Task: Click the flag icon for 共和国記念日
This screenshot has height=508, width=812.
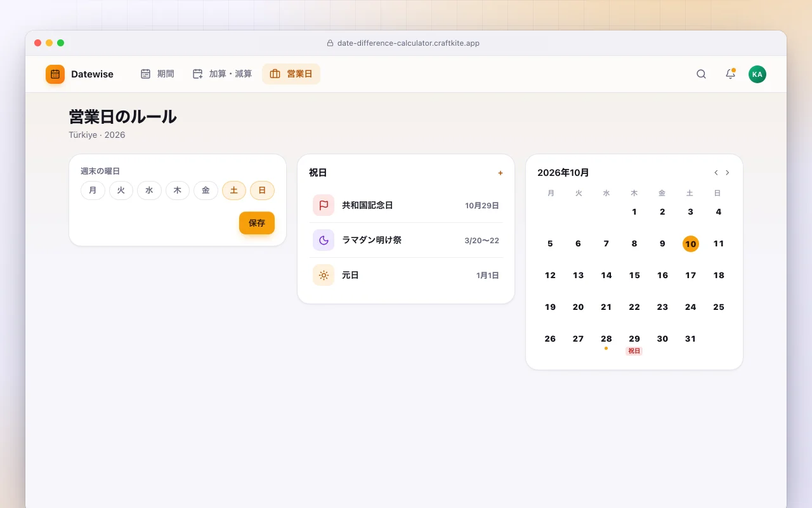Action: click(x=324, y=205)
